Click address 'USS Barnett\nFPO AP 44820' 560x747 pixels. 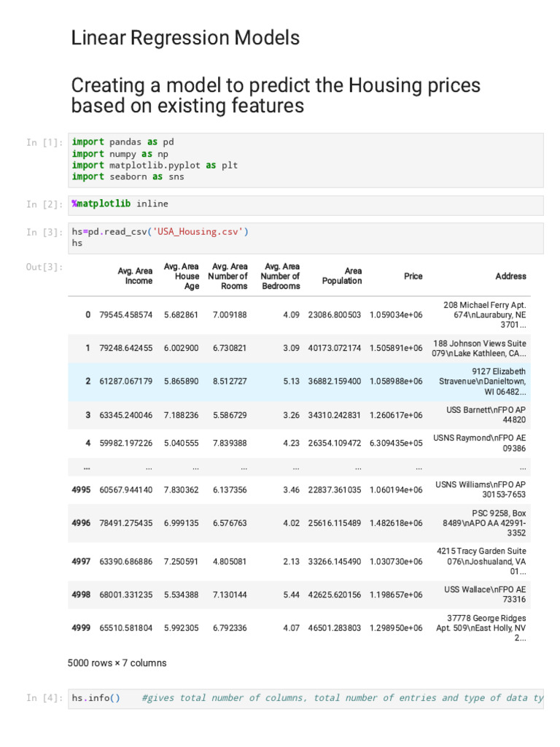[x=486, y=415]
